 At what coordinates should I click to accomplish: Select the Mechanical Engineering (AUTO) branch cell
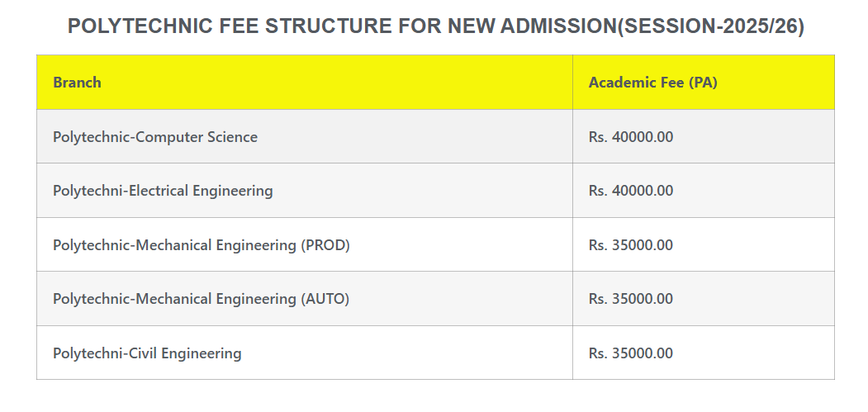click(201, 299)
